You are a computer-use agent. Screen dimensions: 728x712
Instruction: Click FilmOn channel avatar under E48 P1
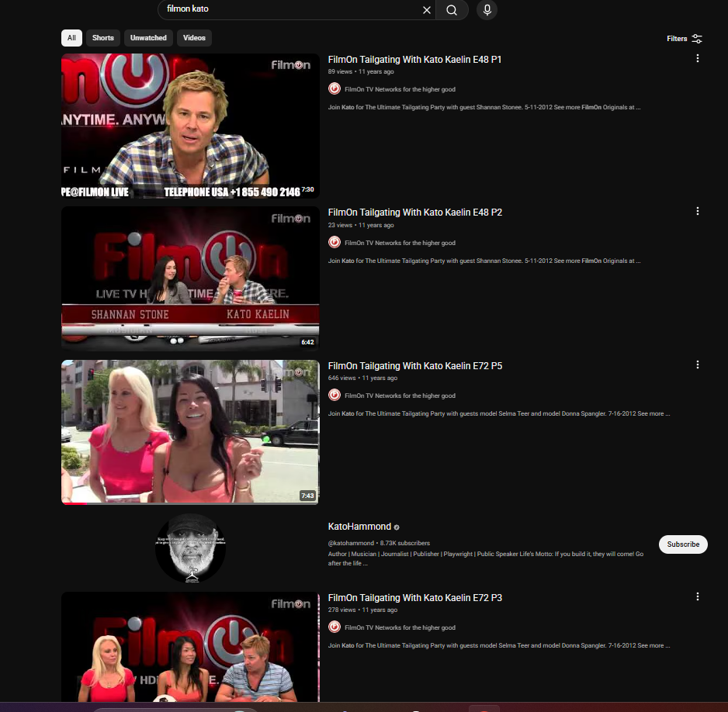click(335, 89)
